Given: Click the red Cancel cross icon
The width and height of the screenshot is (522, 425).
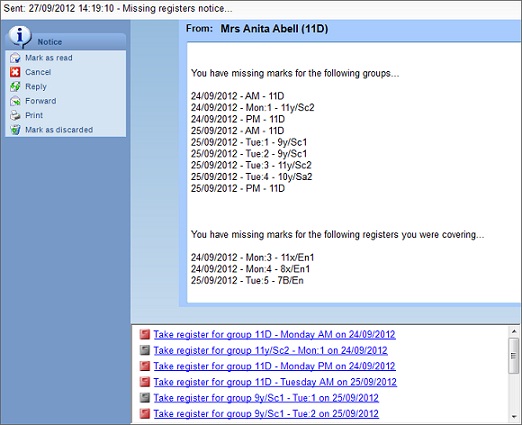Looking at the screenshot, I should click(15, 72).
